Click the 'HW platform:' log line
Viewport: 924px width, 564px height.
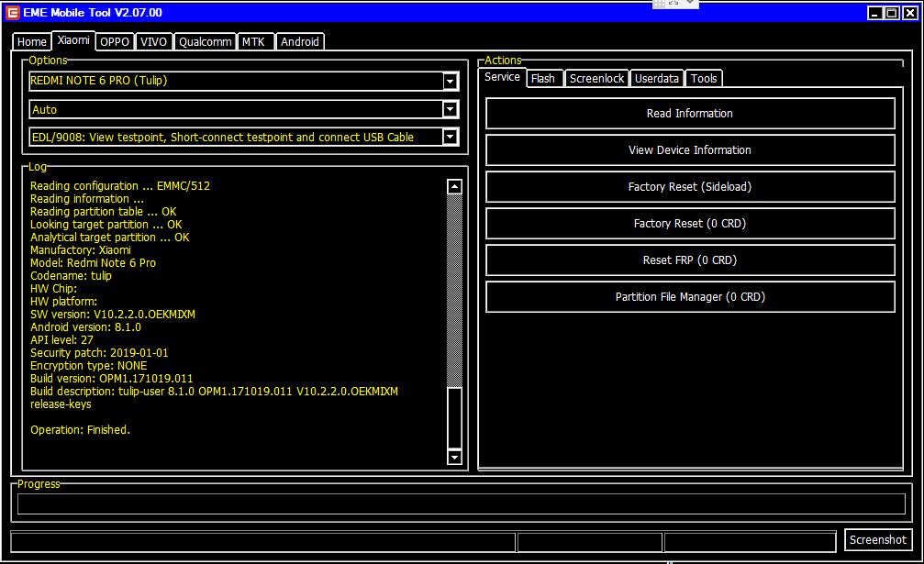[x=63, y=302]
